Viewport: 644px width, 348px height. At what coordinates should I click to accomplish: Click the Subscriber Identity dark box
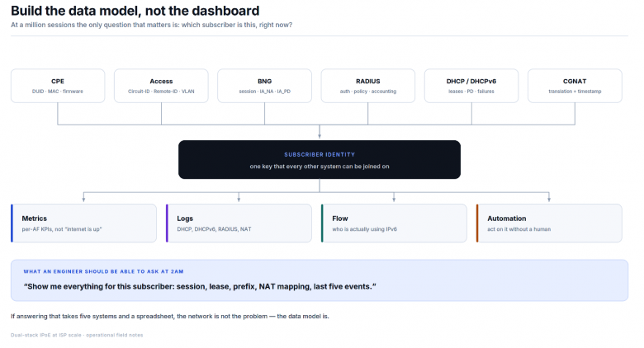coord(320,160)
